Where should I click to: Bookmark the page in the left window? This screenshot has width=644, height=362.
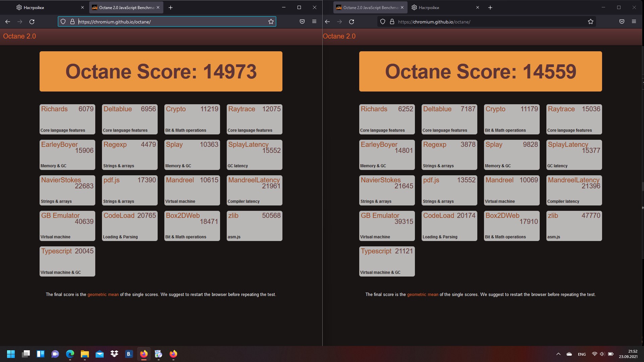pos(271,21)
